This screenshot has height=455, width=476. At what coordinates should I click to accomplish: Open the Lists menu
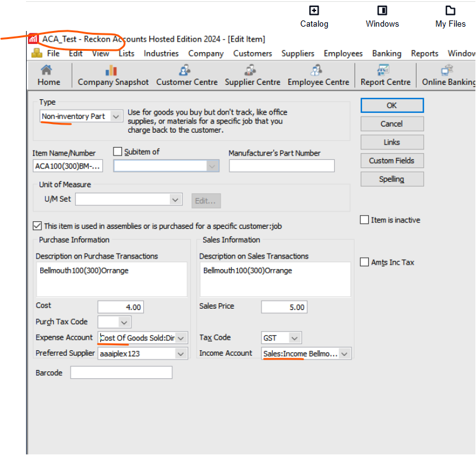[126, 53]
